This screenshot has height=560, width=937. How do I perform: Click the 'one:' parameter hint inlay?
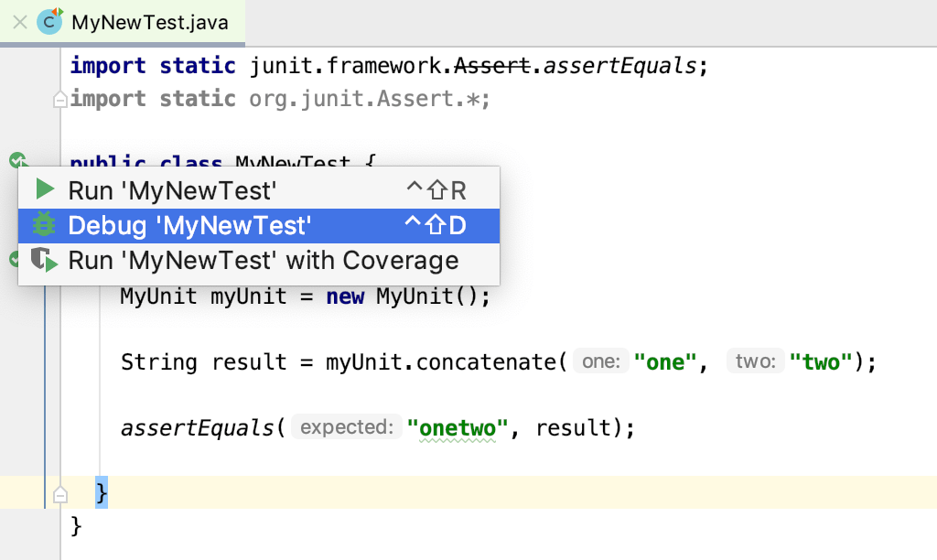[x=600, y=361]
